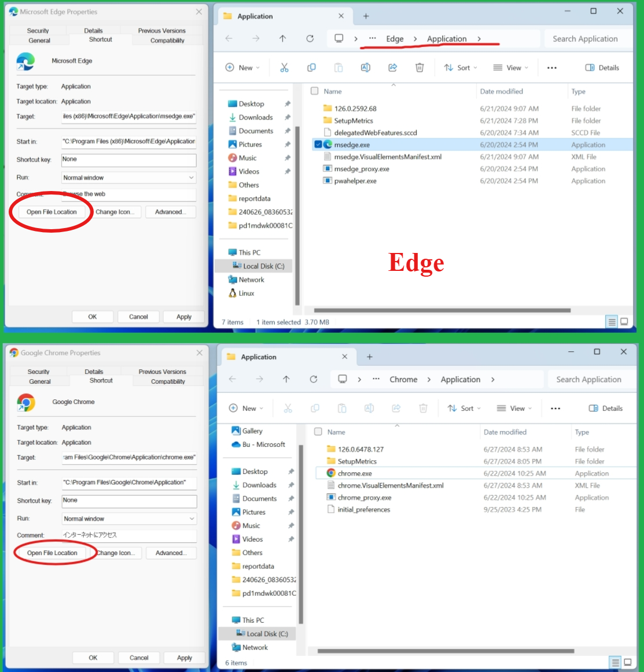Expand the View options dropdown
Viewport: 644px width, 672px height.
[x=510, y=67]
